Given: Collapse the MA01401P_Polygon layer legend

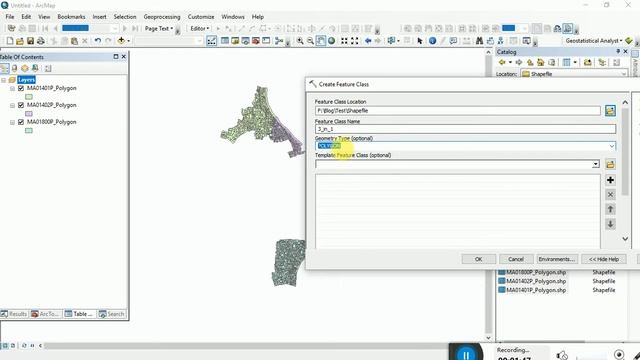Looking at the screenshot, I should [x=12, y=88].
